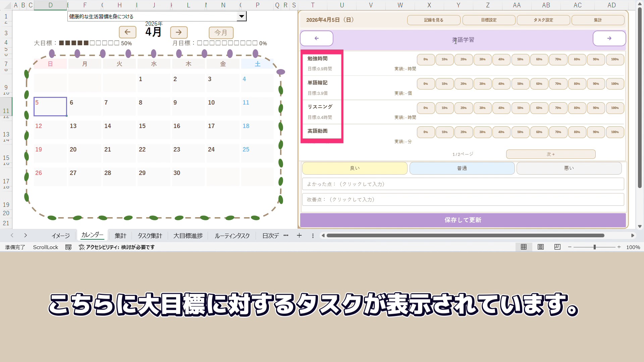Viewport: 644px width, 362px height.
Task: Click the 保存して更新 button
Action: point(463,220)
